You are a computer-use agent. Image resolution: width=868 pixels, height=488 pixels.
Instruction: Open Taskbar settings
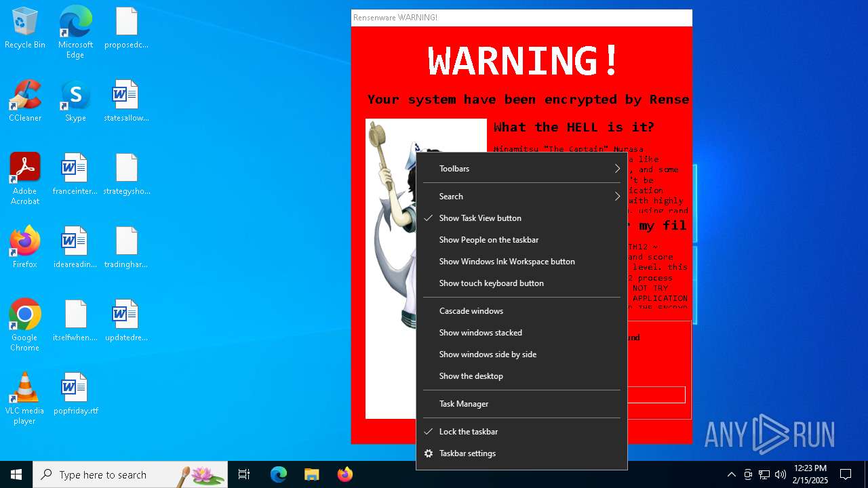pos(521,453)
